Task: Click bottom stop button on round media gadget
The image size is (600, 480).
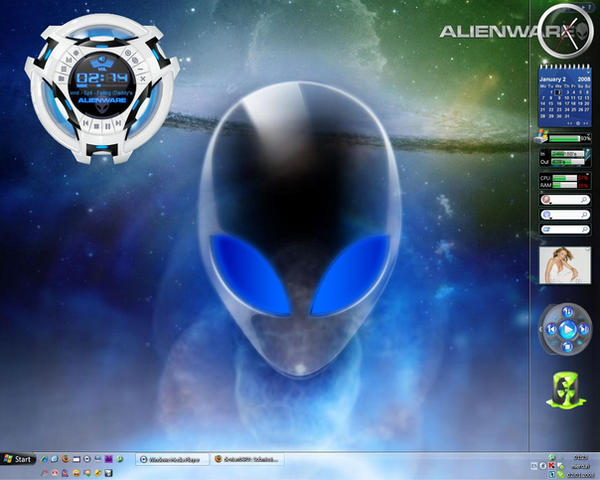Action: pyautogui.click(x=567, y=347)
